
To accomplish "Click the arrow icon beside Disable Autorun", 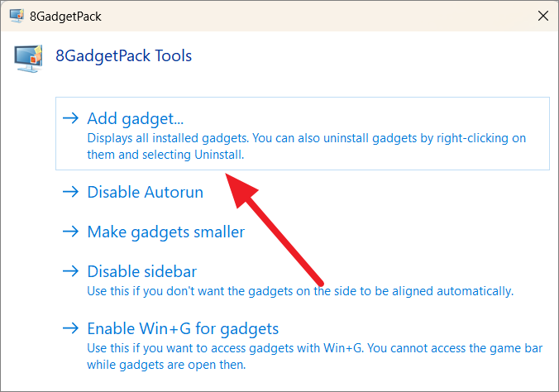I will click(70, 192).
